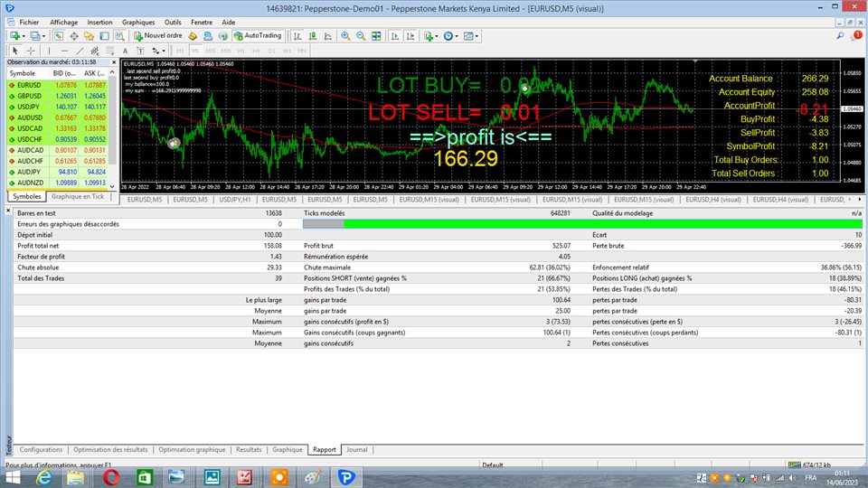The image size is (868, 488).
Task: Toggle chart auto-scroll icon
Action: click(395, 36)
